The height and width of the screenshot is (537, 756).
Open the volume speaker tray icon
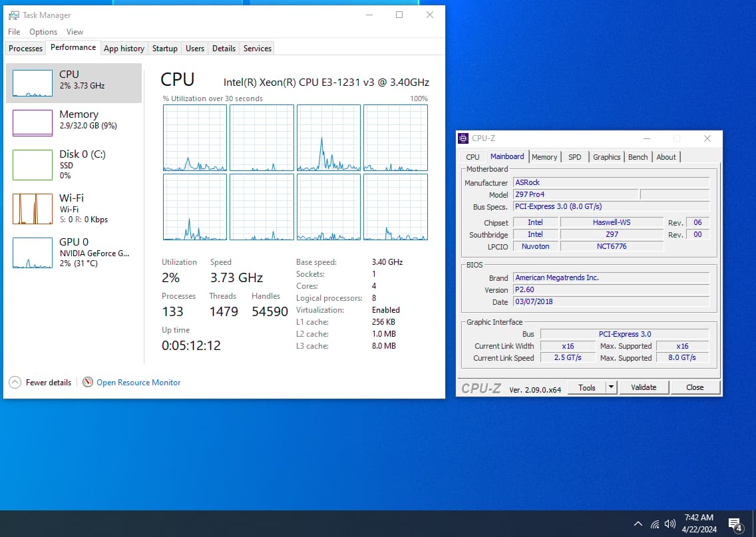[x=669, y=524]
